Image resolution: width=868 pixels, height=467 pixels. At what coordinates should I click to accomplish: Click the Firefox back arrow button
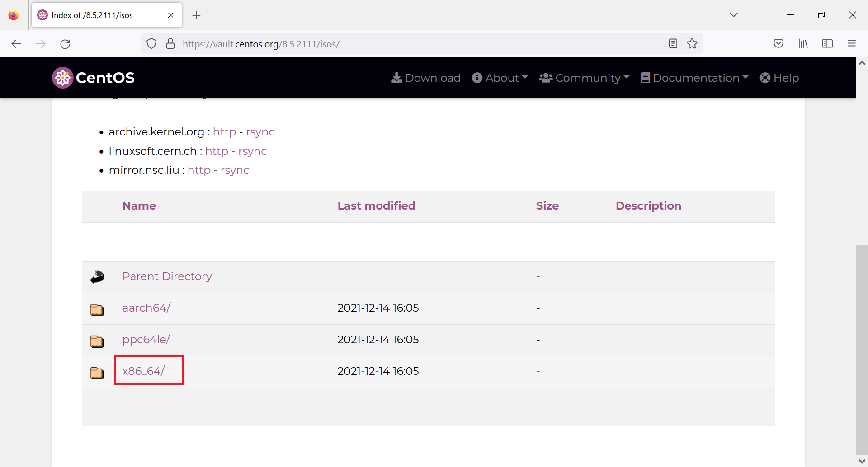[x=16, y=44]
